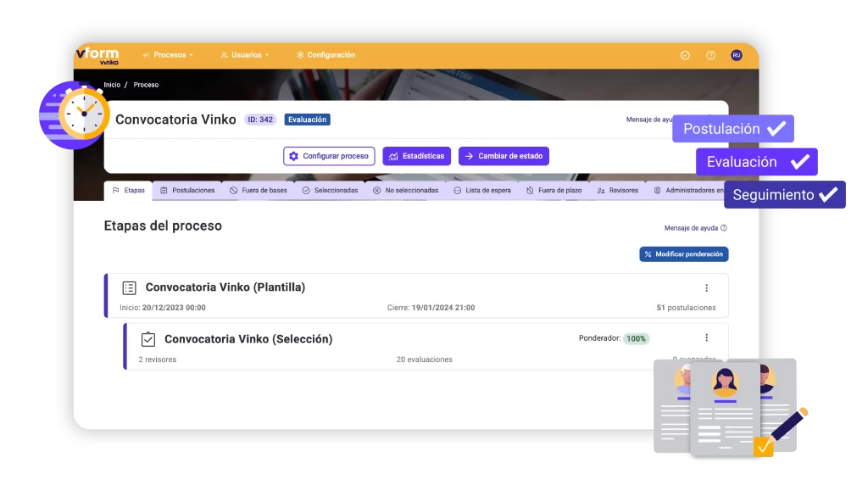The image size is (868, 496).
Task: Click the 51 postulaciones count
Action: [x=686, y=308]
